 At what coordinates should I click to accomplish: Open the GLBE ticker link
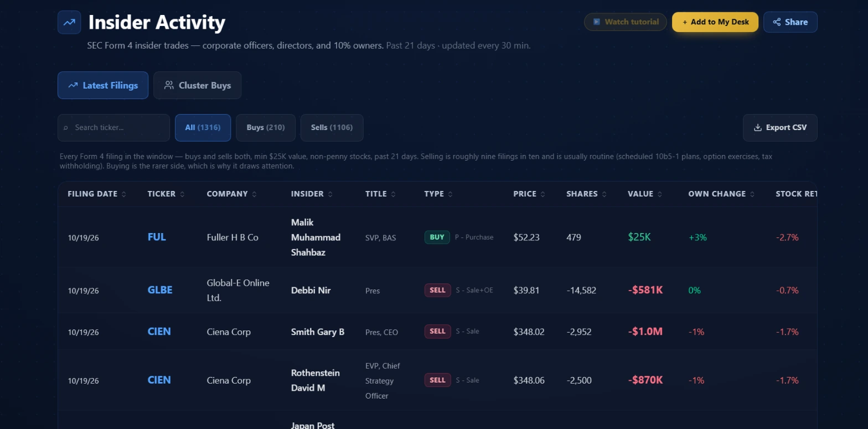click(x=160, y=290)
